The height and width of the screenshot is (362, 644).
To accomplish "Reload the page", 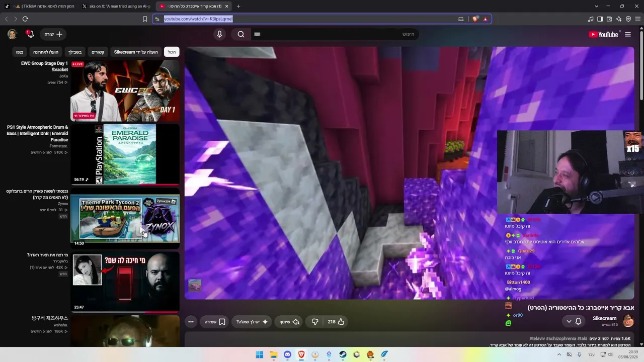I will 25,19.
